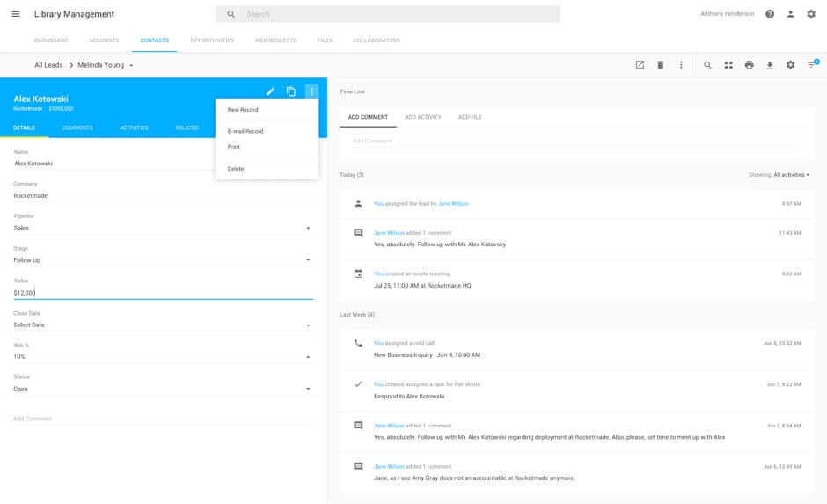Open the Add Activity tab

(x=423, y=117)
